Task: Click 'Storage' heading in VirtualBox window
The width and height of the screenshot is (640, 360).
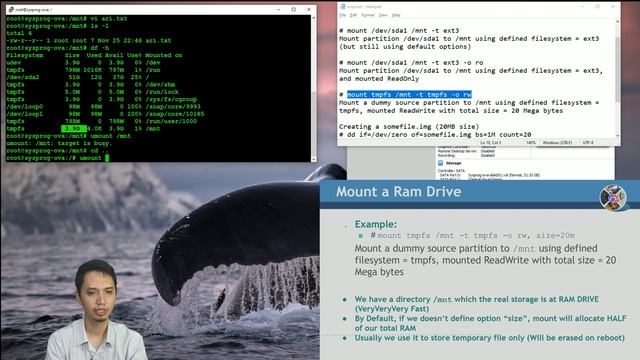Action: [x=453, y=163]
